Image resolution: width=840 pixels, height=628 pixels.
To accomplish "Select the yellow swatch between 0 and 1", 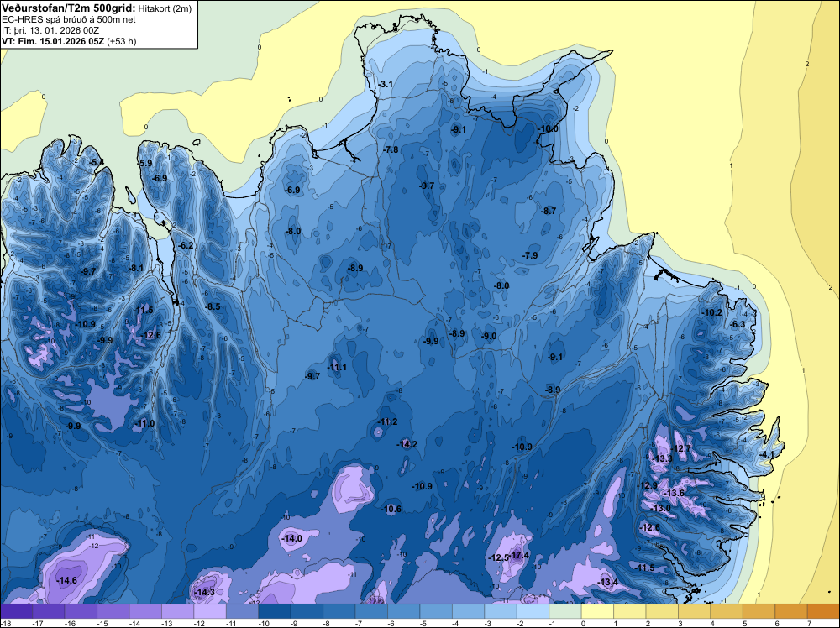I will (597, 611).
